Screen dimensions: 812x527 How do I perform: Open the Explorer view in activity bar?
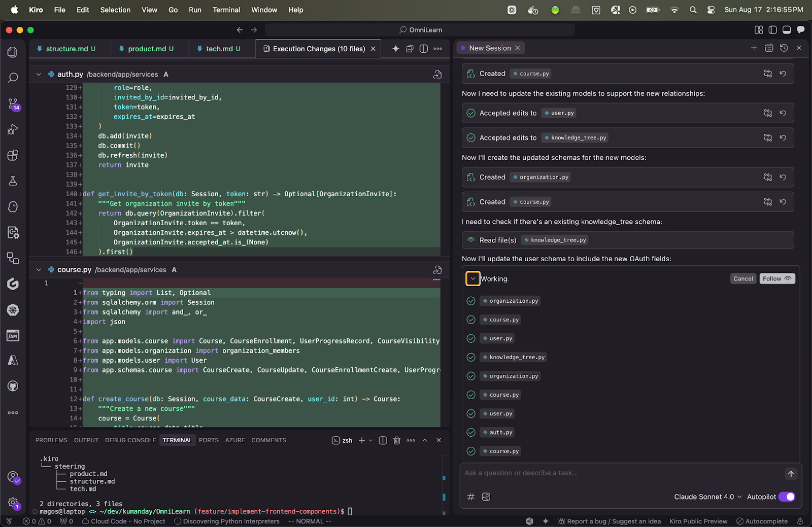pos(13,52)
